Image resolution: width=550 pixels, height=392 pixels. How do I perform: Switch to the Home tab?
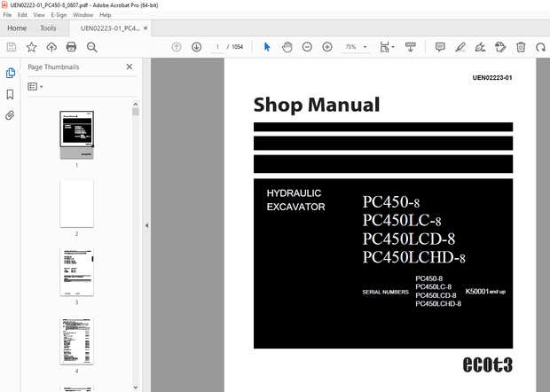(17, 28)
